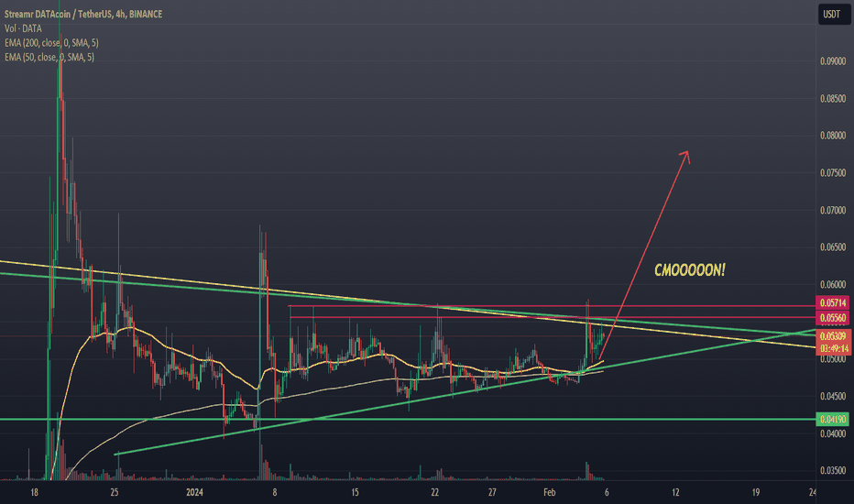Click the 0.06500 price axis label
The height and width of the screenshot is (504, 854).
(x=833, y=247)
